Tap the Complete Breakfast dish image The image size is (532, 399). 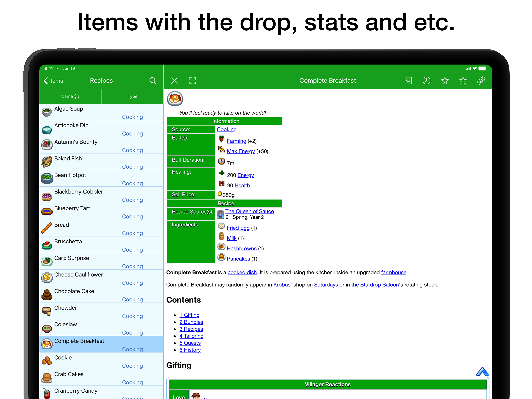tap(175, 98)
